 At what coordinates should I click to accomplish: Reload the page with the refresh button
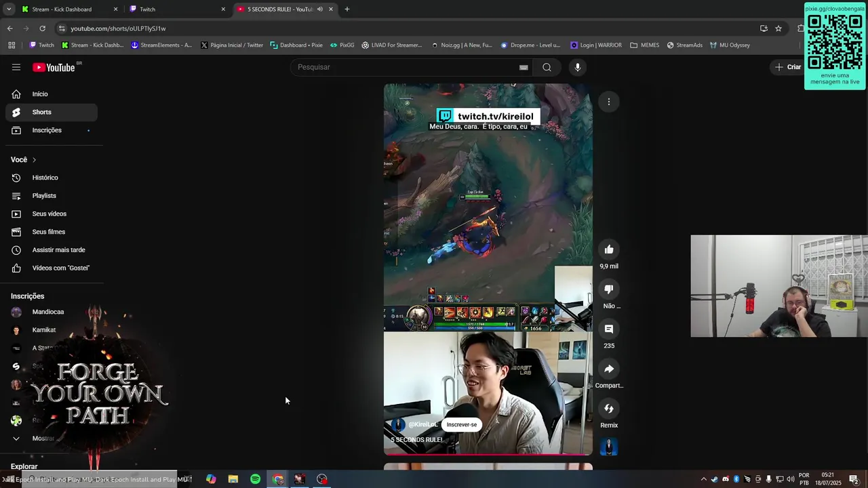(x=43, y=28)
